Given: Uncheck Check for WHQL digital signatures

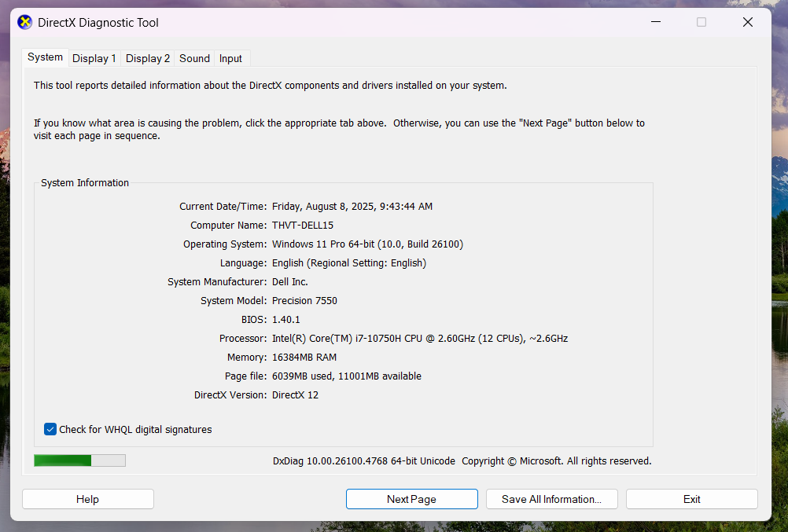Looking at the screenshot, I should pos(50,429).
